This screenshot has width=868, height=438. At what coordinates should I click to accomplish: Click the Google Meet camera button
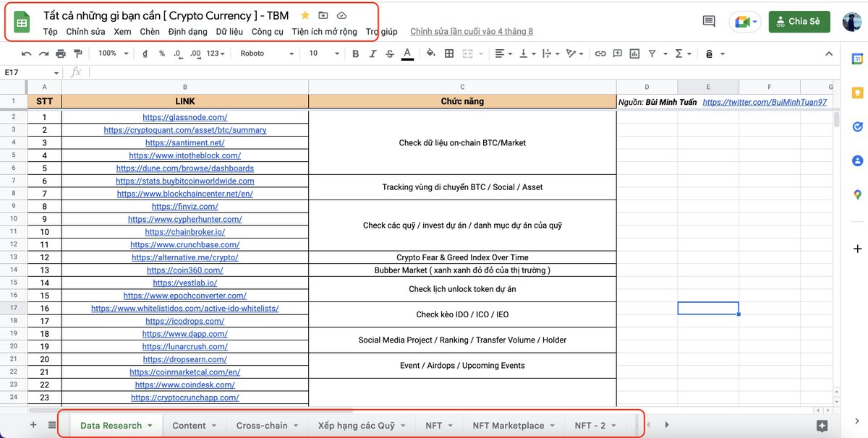[744, 22]
